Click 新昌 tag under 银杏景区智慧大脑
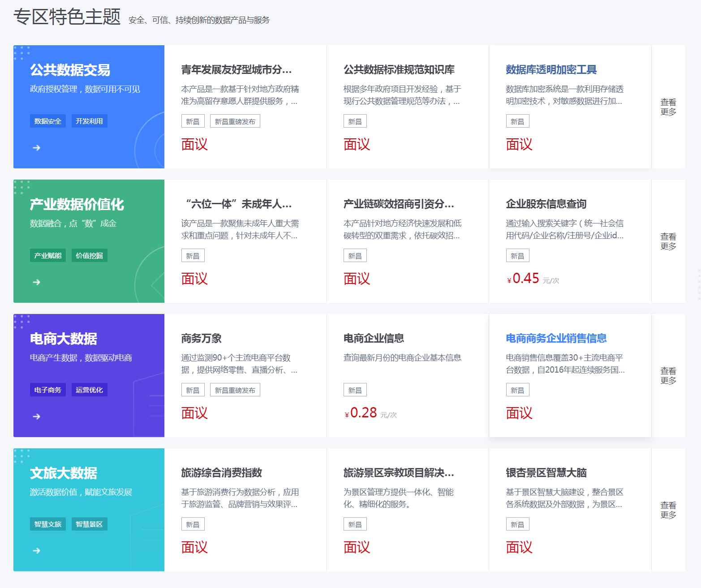The width and height of the screenshot is (701, 588). click(517, 524)
